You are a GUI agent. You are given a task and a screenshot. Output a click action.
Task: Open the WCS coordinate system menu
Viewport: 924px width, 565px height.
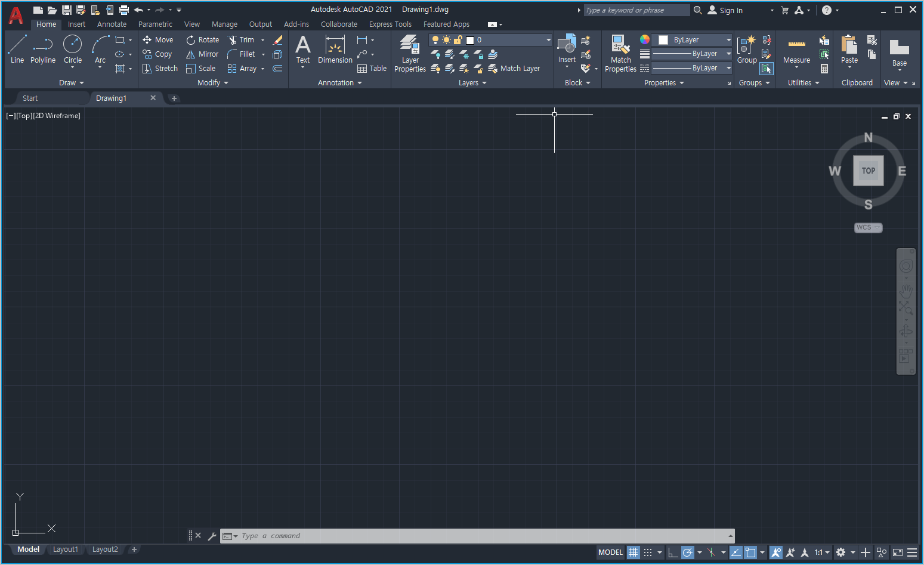tap(868, 227)
